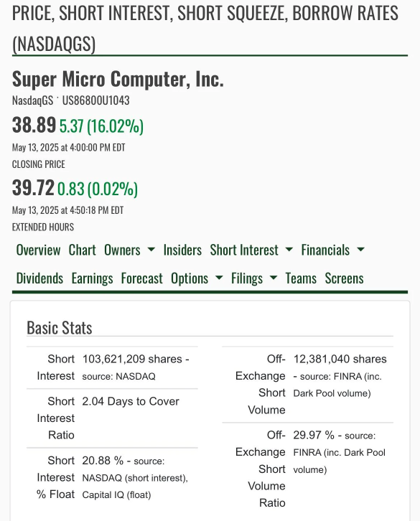Open the Teams link

click(x=301, y=278)
